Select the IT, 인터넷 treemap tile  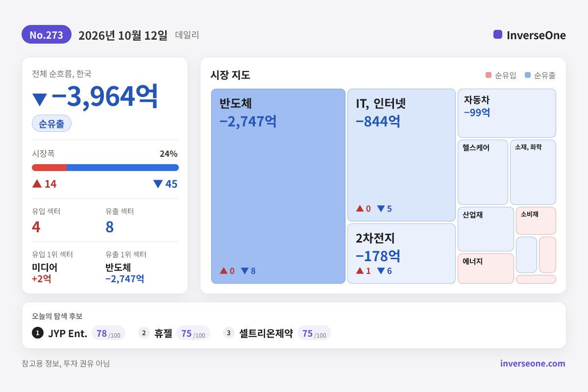click(x=401, y=155)
